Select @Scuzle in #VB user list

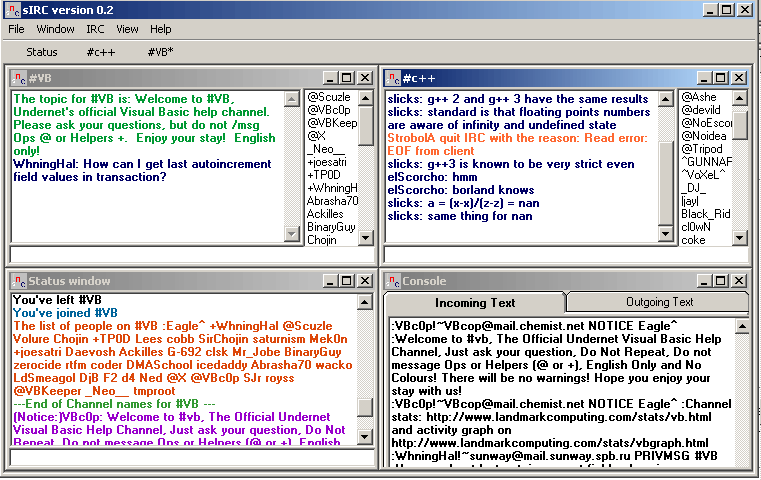tap(329, 97)
